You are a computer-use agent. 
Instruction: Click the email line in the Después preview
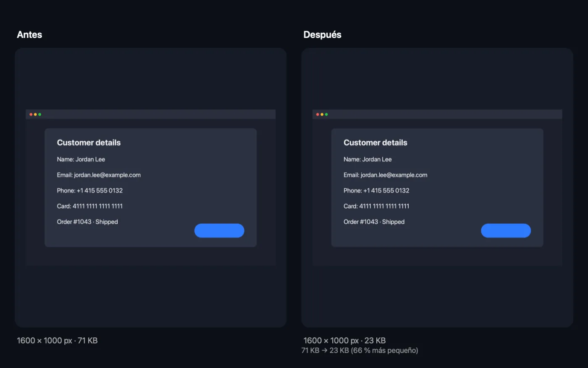386,175
